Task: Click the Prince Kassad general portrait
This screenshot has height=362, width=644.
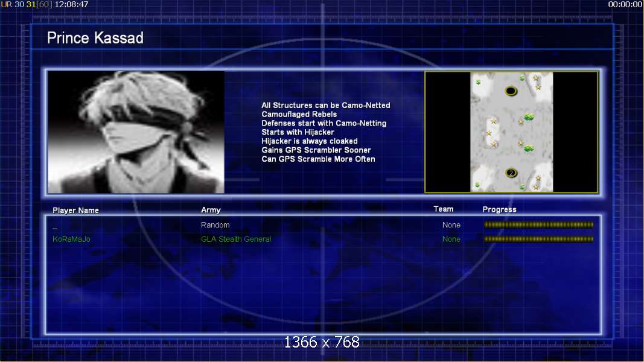Action: pyautogui.click(x=136, y=132)
